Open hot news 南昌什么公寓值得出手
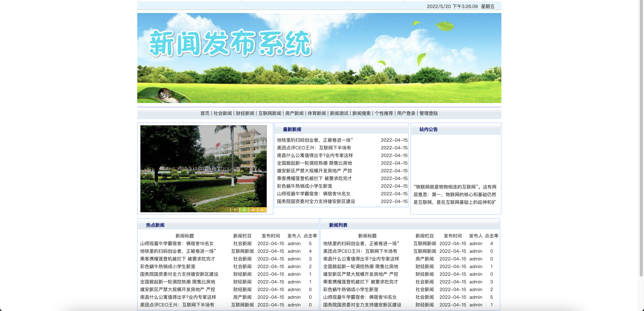This screenshot has width=644, height=311. coord(178,297)
